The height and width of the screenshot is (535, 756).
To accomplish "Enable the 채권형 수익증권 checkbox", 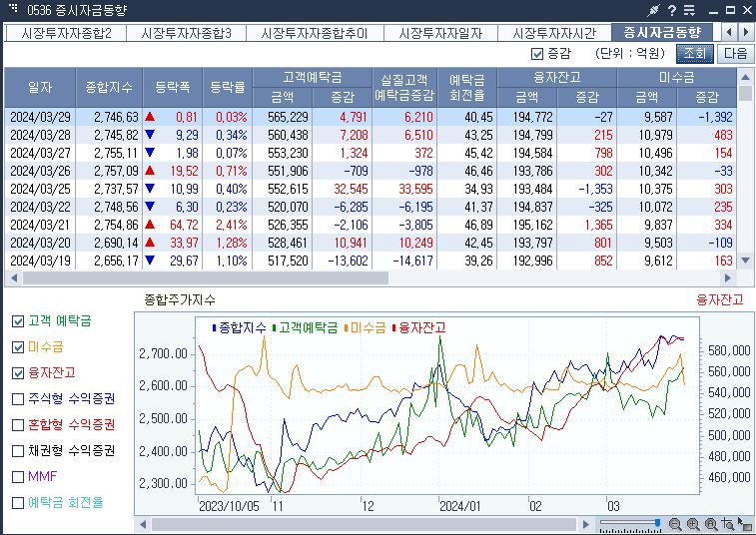I will (x=18, y=451).
